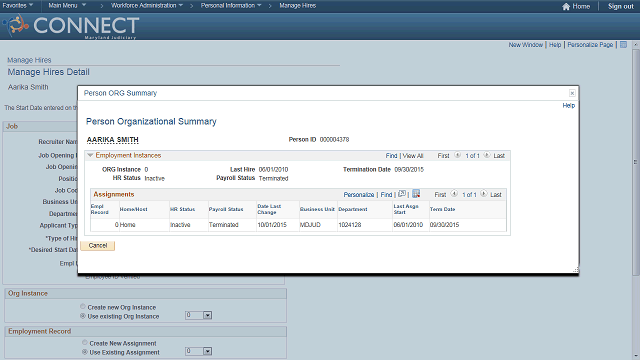Click the page vertical scrollbar
Viewport: 640px width, 360px height.
636,163
